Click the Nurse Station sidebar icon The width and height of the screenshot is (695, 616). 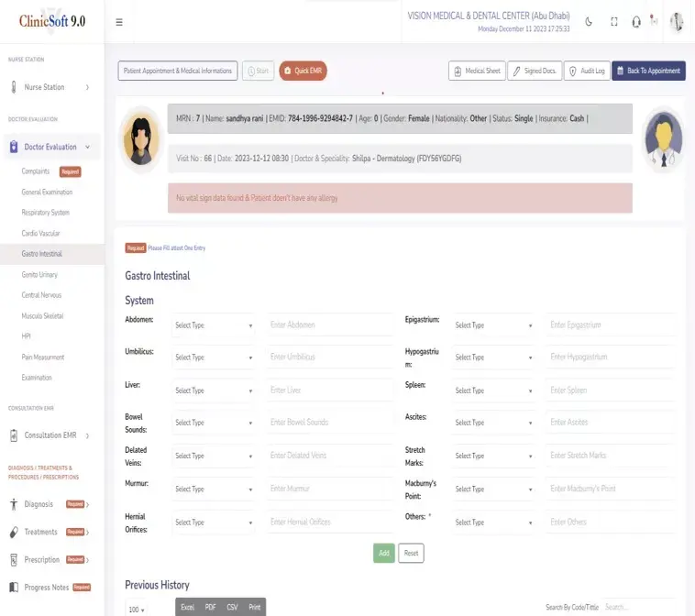[x=14, y=87]
